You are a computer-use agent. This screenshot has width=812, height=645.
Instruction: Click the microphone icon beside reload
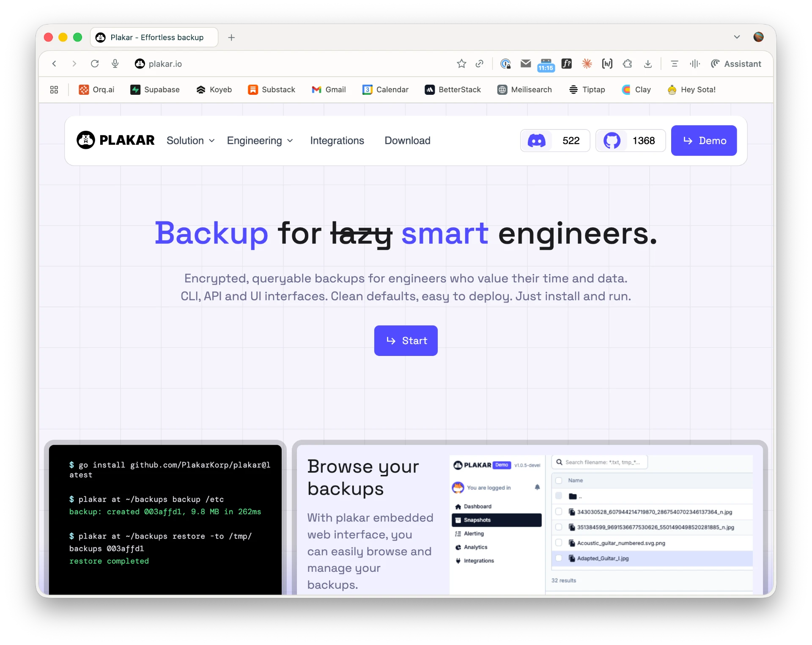(x=115, y=64)
